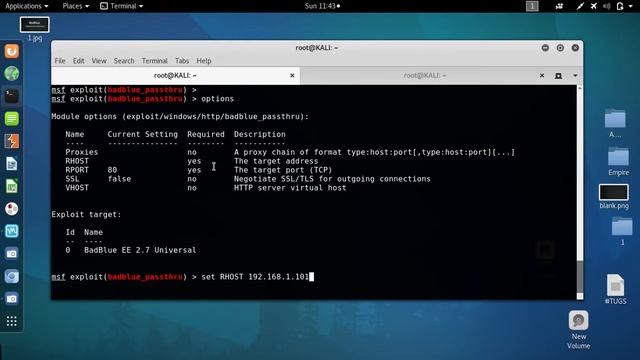Screen dimensions: 640x360
Task: Click the terminal vertical scrollbar handle
Action: pyautogui.click(x=580, y=276)
